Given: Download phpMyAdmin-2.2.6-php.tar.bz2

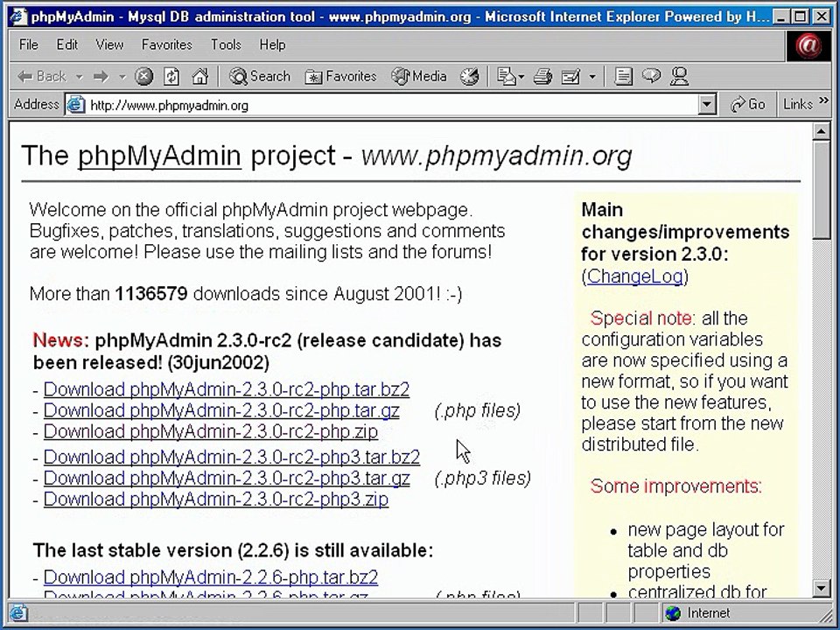Looking at the screenshot, I should tap(211, 577).
